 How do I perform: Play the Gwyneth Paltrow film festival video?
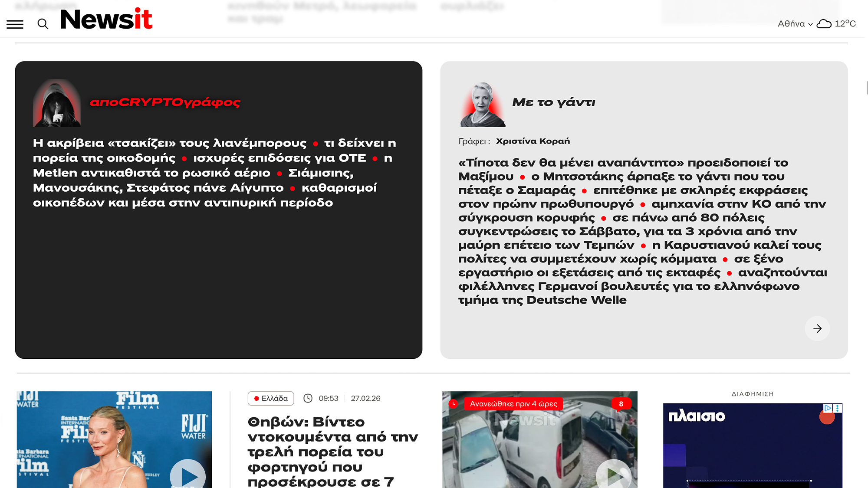pyautogui.click(x=187, y=476)
